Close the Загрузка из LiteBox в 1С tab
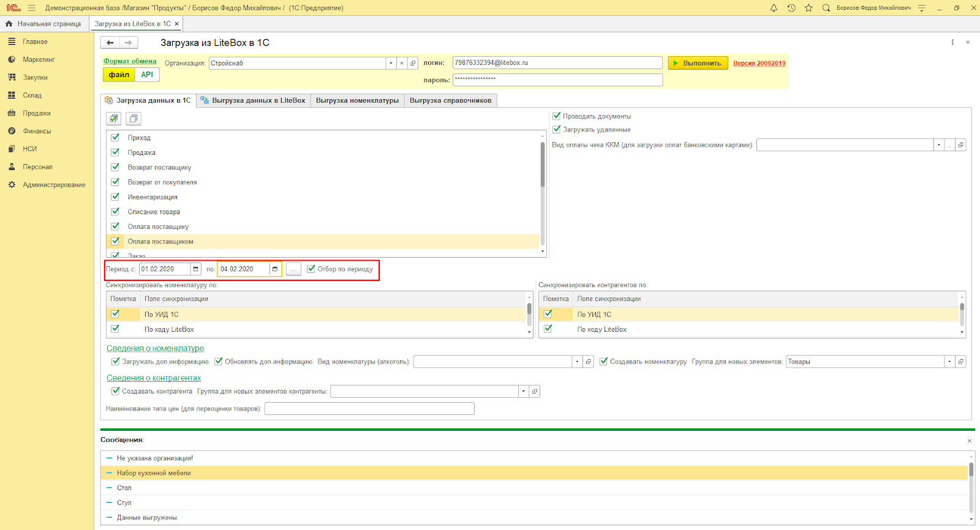 (177, 24)
